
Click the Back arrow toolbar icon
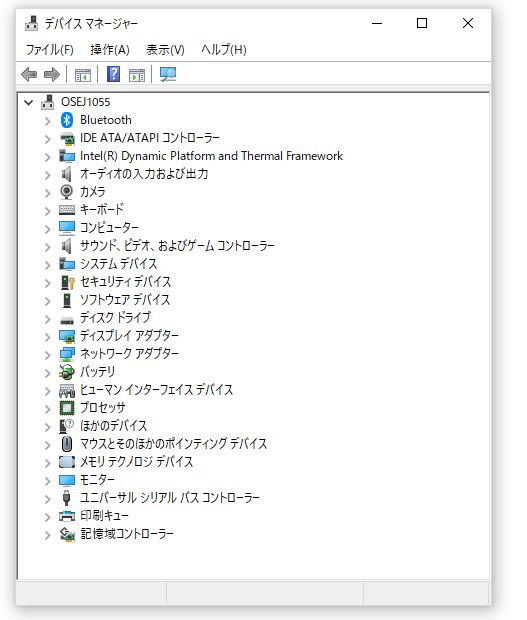pyautogui.click(x=29, y=74)
